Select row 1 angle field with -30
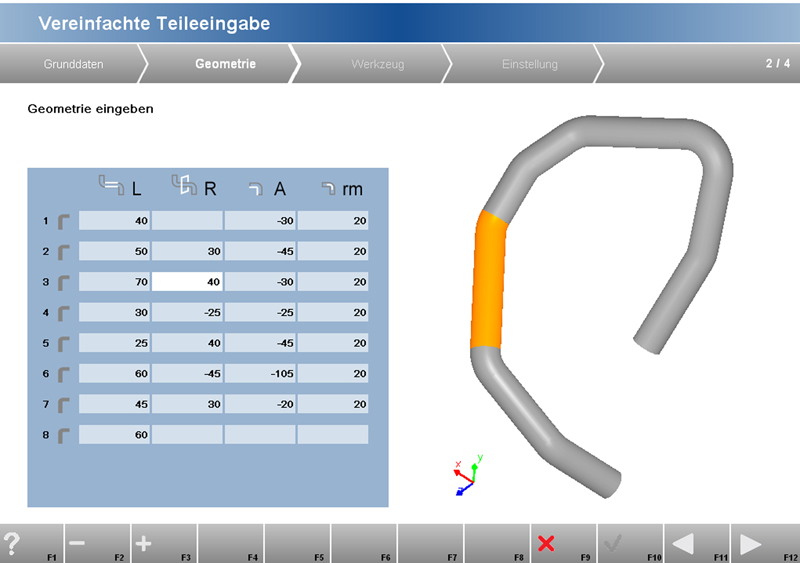Image resolution: width=800 pixels, height=563 pixels. [260, 221]
